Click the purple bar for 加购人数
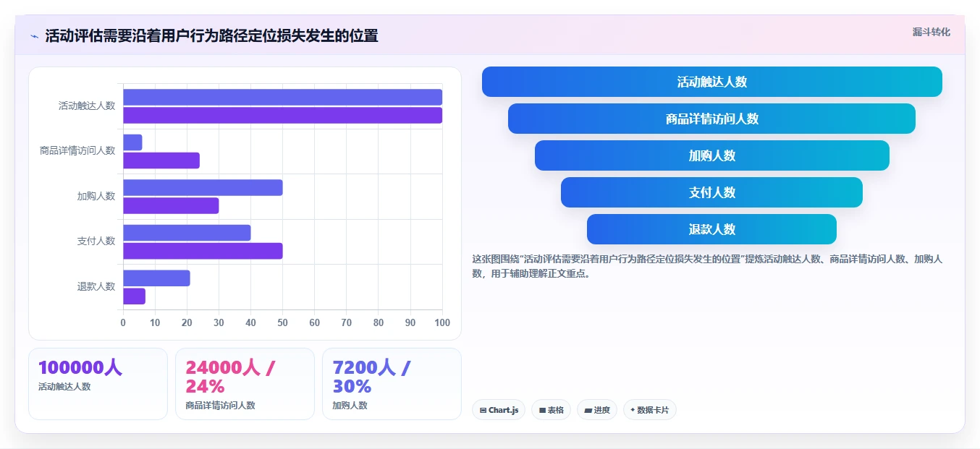 [171, 205]
